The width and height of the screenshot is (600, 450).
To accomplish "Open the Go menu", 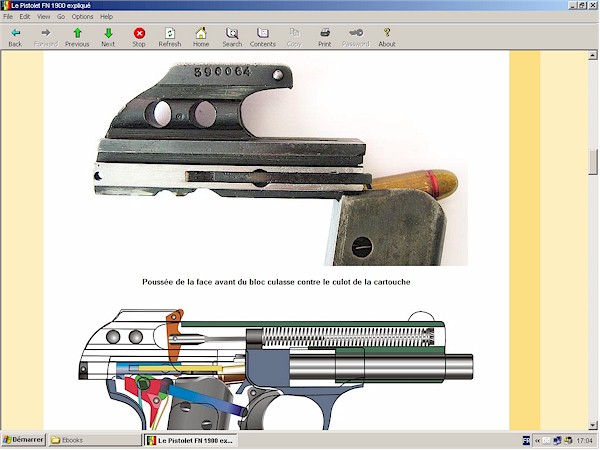I will tap(61, 16).
